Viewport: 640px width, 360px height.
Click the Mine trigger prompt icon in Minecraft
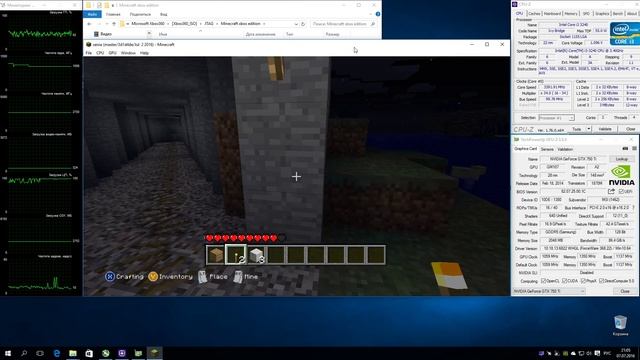(238, 277)
